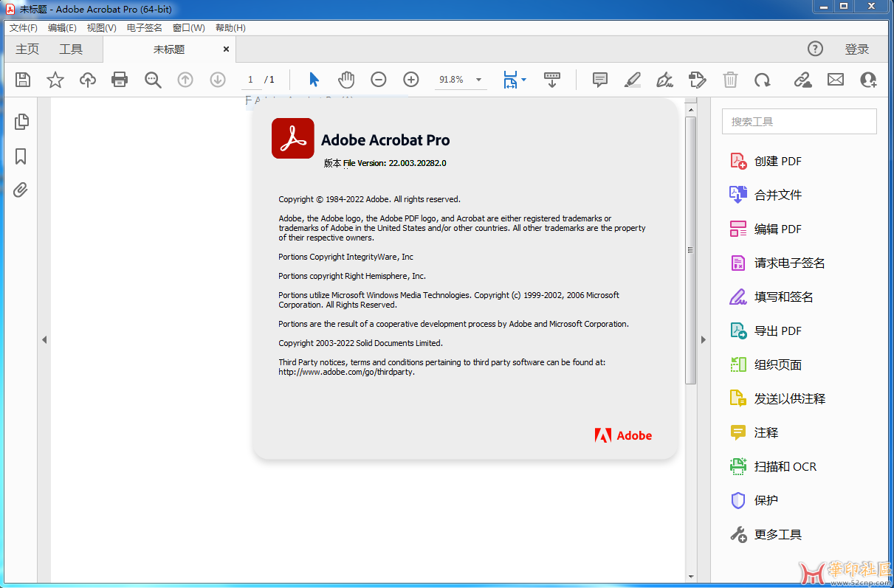Image resolution: width=894 pixels, height=588 pixels.
Task: Click the zoom out minus icon
Action: (379, 80)
